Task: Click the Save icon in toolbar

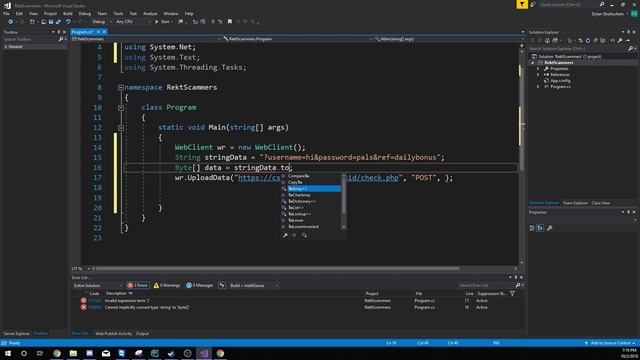Action: [x=51, y=22]
